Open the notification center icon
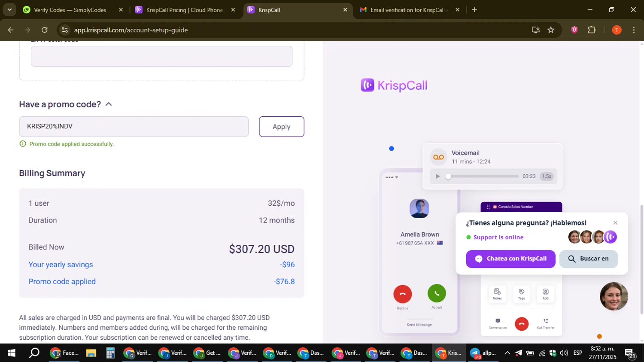The image size is (644, 362). pyautogui.click(x=631, y=353)
